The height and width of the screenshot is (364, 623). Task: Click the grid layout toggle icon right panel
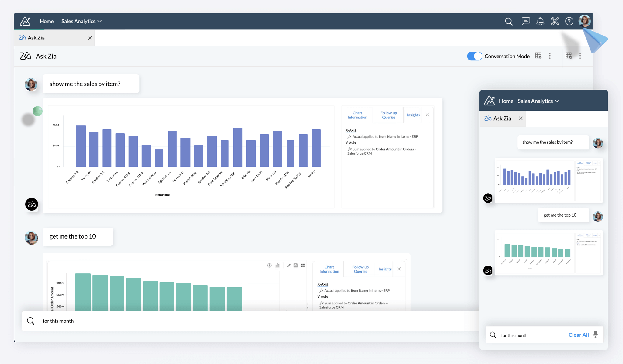click(x=569, y=56)
